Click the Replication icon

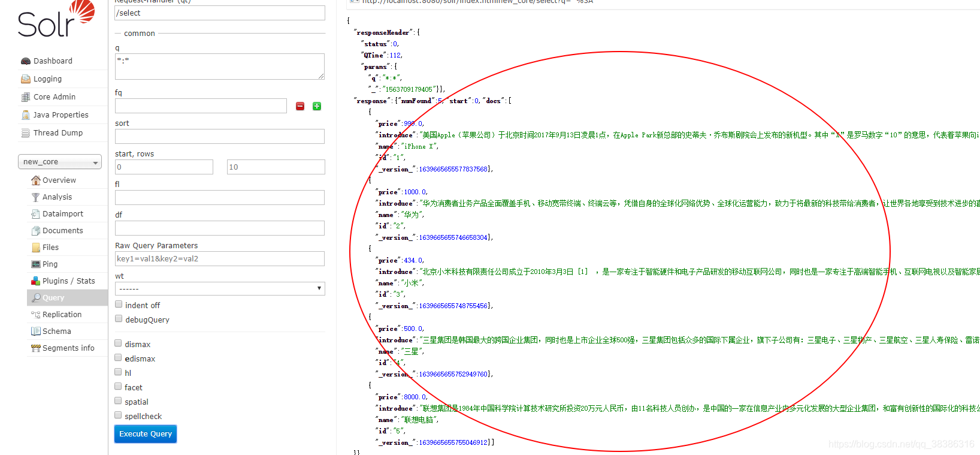[x=35, y=315]
